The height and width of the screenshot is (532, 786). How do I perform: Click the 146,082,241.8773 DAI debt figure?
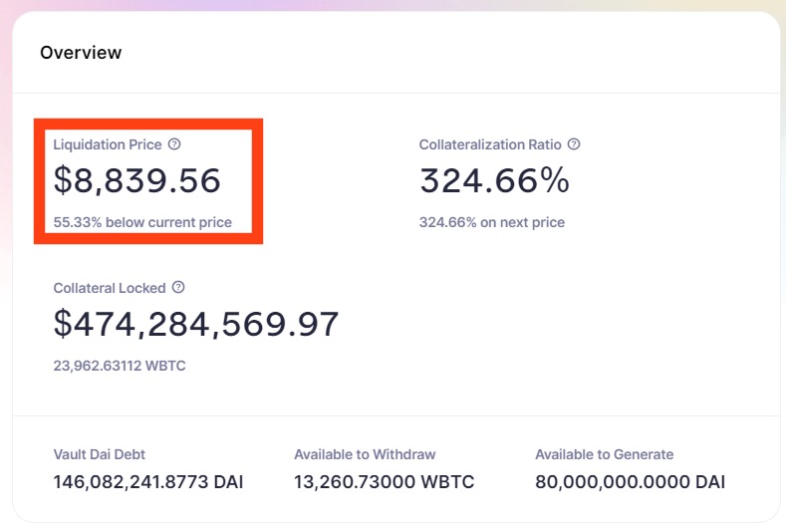pos(148,483)
